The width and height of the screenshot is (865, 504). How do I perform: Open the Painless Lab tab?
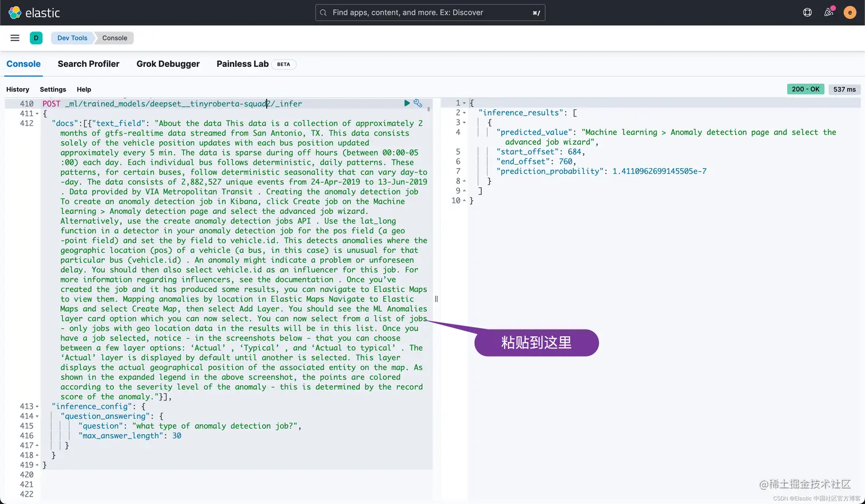243,64
